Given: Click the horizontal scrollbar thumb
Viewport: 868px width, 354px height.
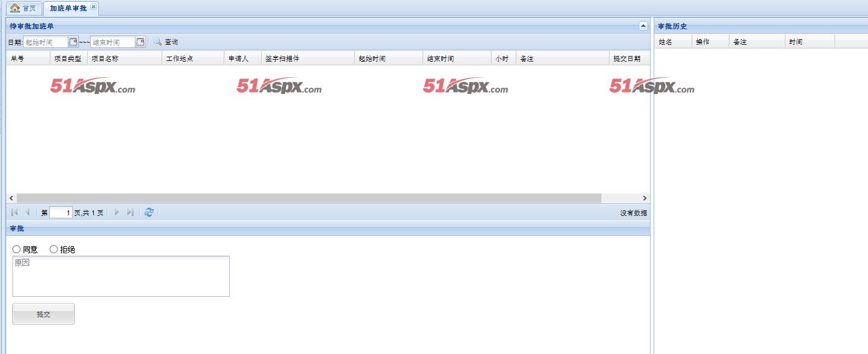Looking at the screenshot, I should [x=309, y=198].
